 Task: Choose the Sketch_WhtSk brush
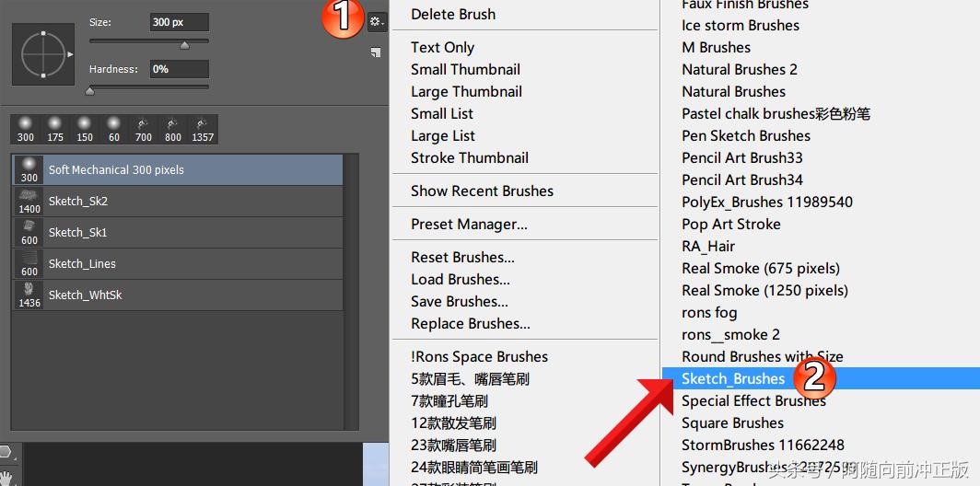click(178, 295)
